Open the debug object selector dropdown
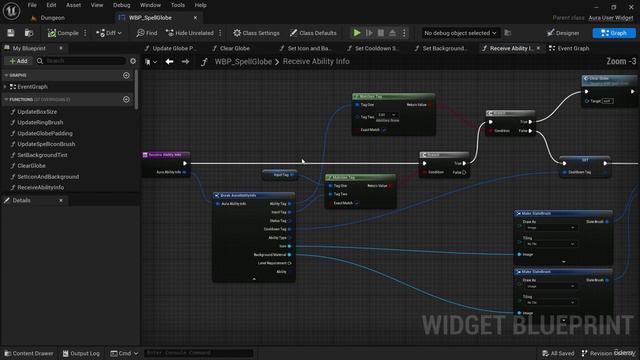 point(460,33)
